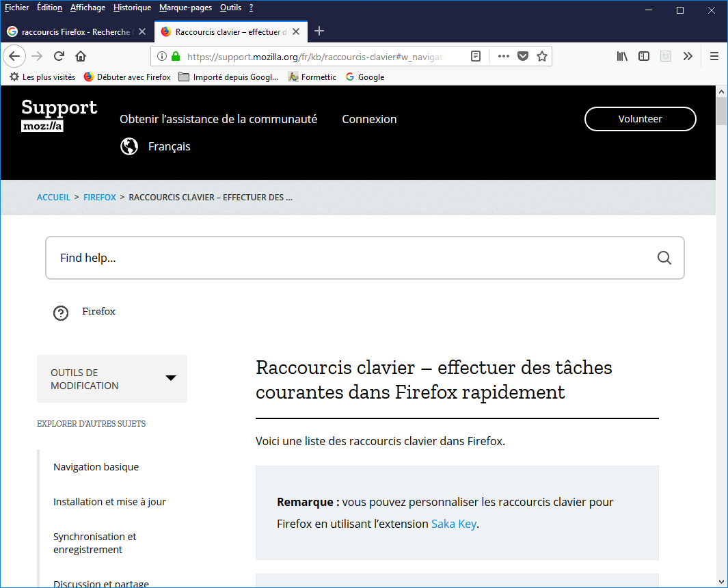Image resolution: width=728 pixels, height=588 pixels.
Task: Open the Fichier menu
Action: (16, 8)
